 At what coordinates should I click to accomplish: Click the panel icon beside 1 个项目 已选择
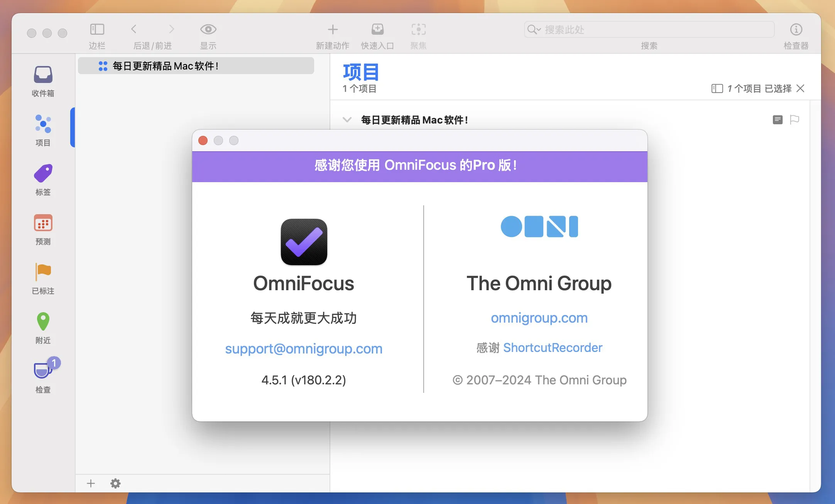pyautogui.click(x=717, y=89)
